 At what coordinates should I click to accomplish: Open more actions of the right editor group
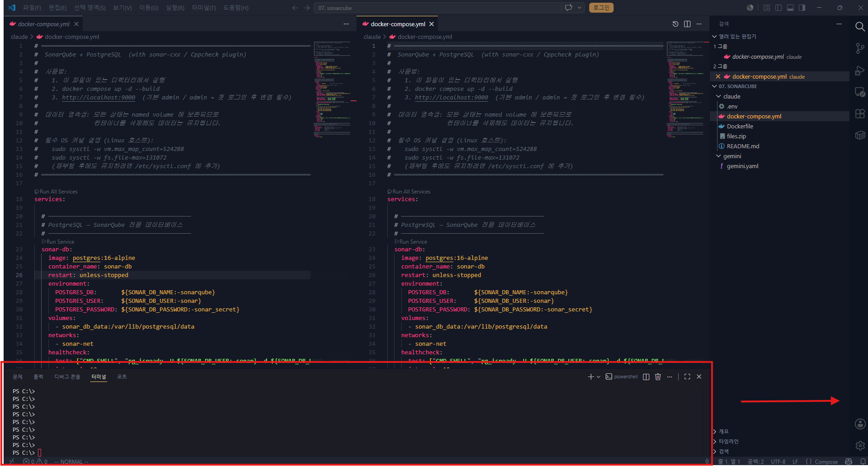[x=699, y=24]
